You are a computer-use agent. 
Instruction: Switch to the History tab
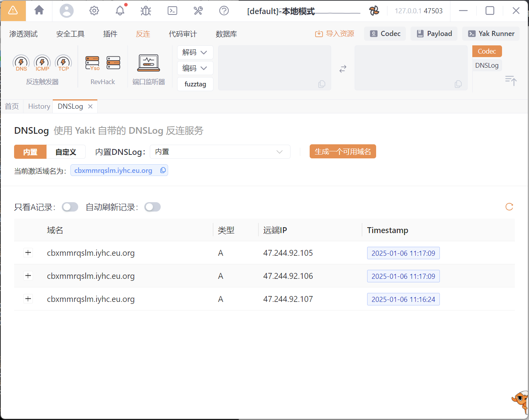(39, 106)
